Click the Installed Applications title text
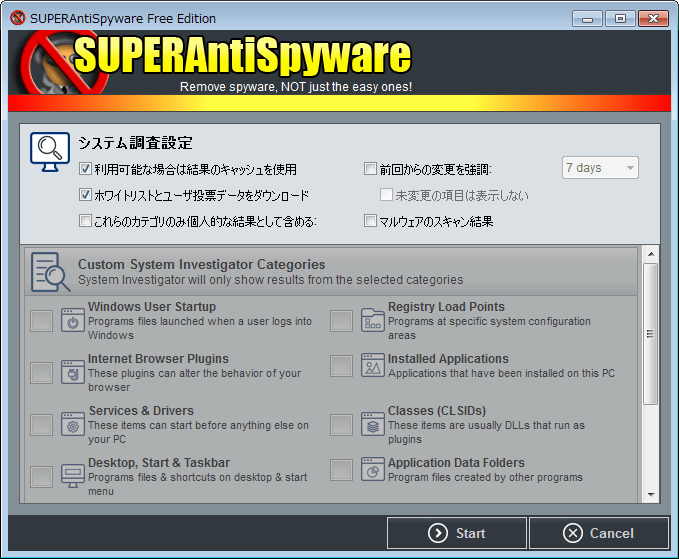679x559 pixels. click(x=448, y=359)
